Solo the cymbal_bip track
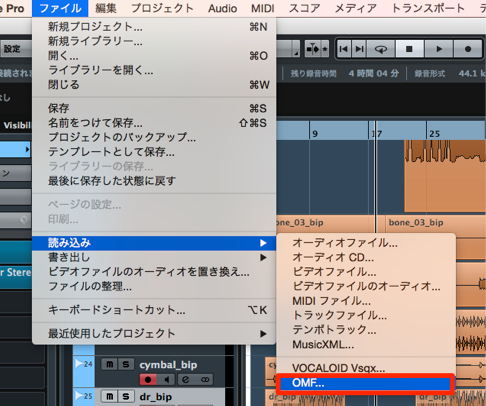Viewport: 486px width, 406px height. pos(126,364)
